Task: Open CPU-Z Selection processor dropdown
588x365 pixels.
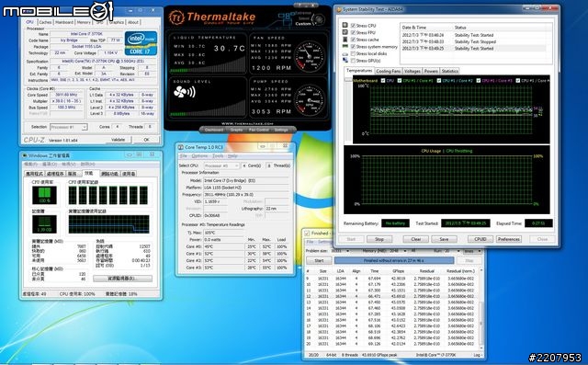Action: tap(68, 127)
